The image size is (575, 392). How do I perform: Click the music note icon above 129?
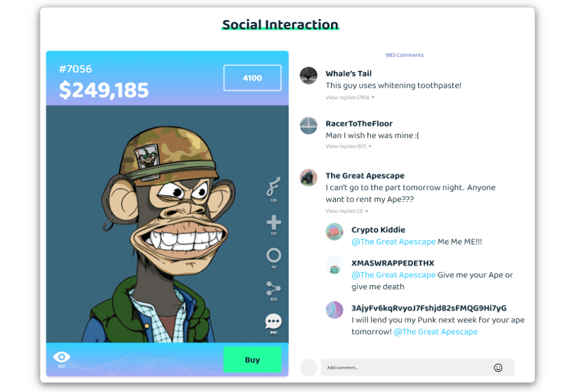(x=274, y=186)
